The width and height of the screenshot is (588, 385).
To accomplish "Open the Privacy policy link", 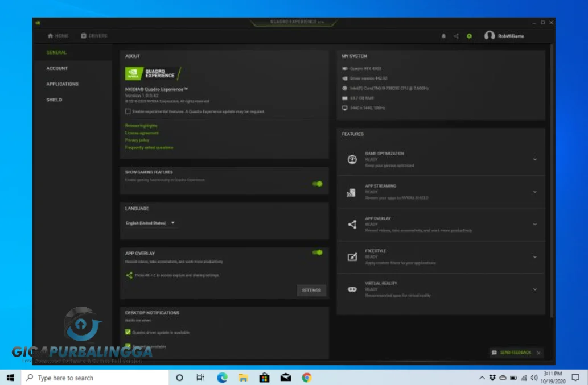I will 137,140.
